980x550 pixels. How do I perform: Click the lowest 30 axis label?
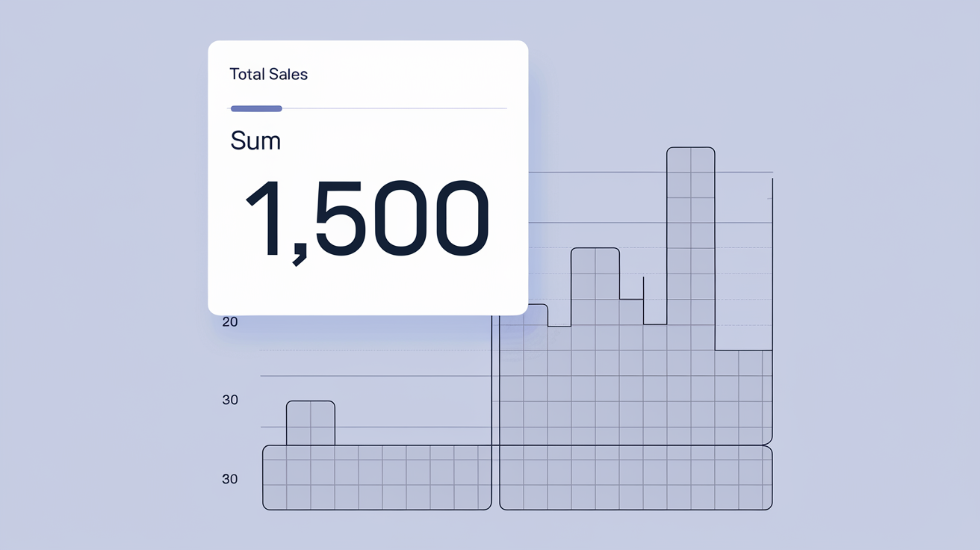coord(230,479)
